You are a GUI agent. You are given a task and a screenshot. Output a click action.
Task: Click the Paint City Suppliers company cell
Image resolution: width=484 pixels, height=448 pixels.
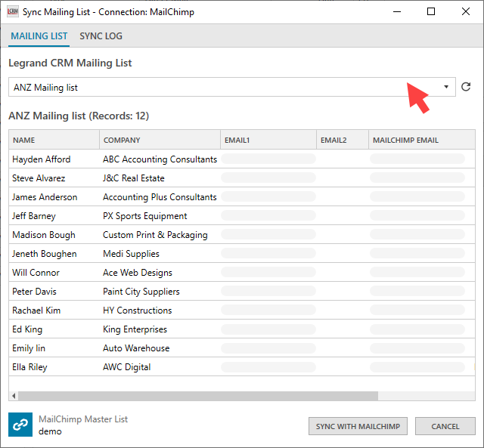pos(141,292)
